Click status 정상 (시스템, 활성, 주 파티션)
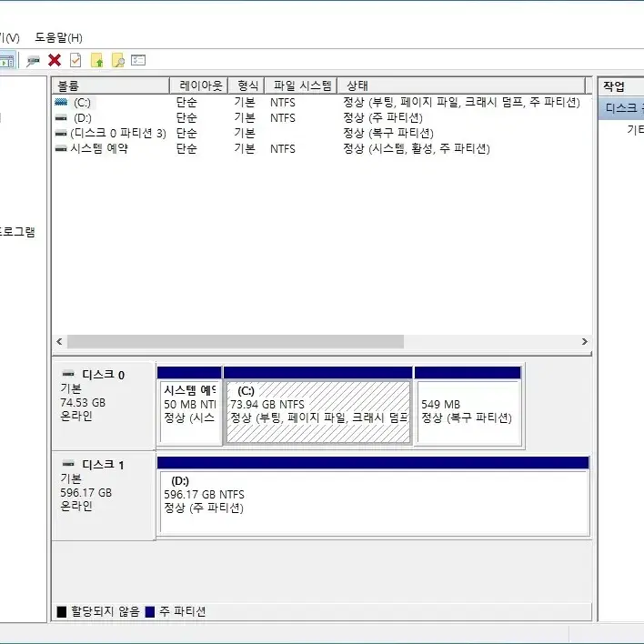644x644 pixels. pos(417,148)
